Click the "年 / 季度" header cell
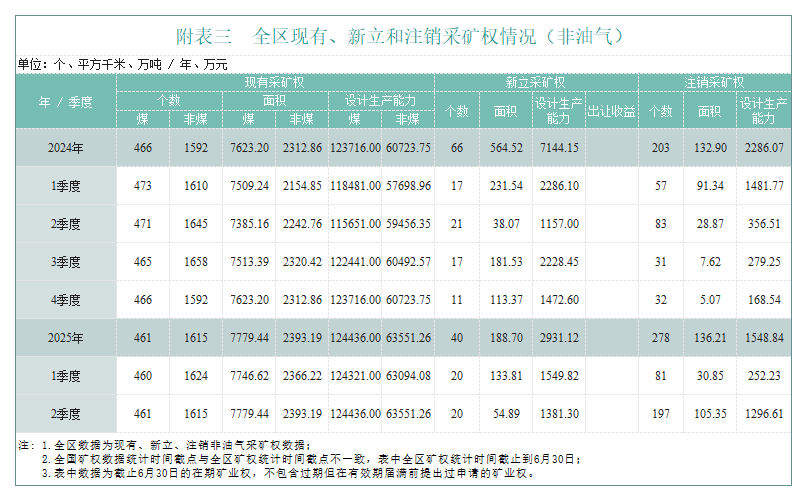 coord(66,101)
